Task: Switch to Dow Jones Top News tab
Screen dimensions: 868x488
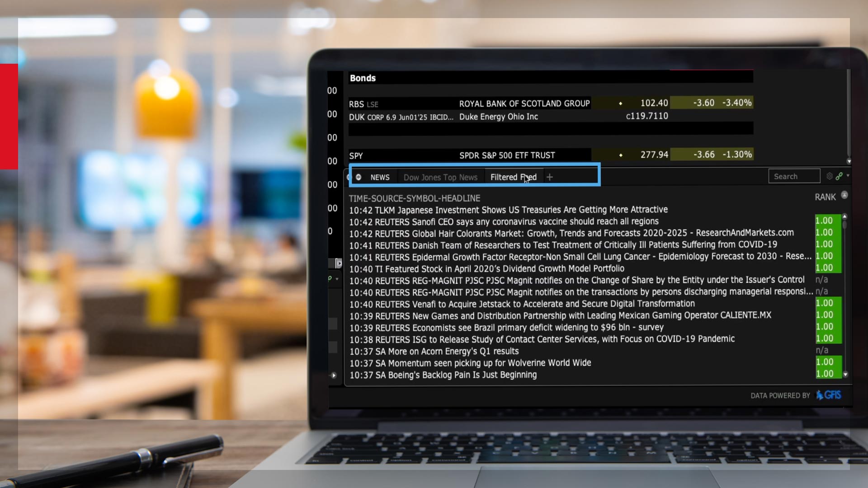Action: coord(440,177)
